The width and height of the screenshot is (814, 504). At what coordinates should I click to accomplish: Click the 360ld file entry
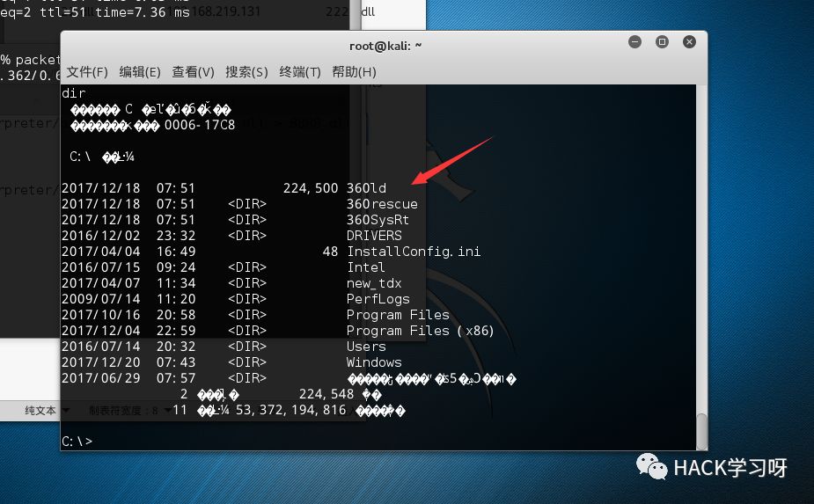[366, 188]
